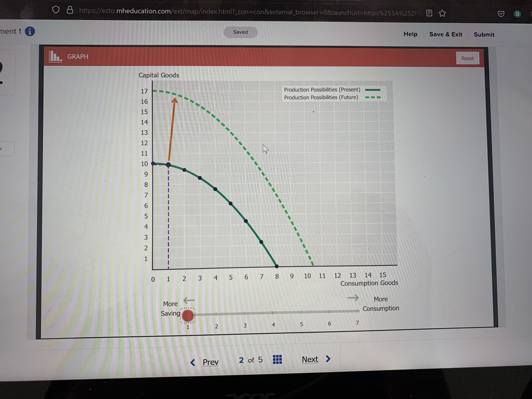Click the Pocket save icon
The height and width of the screenshot is (399, 532).
click(x=501, y=14)
